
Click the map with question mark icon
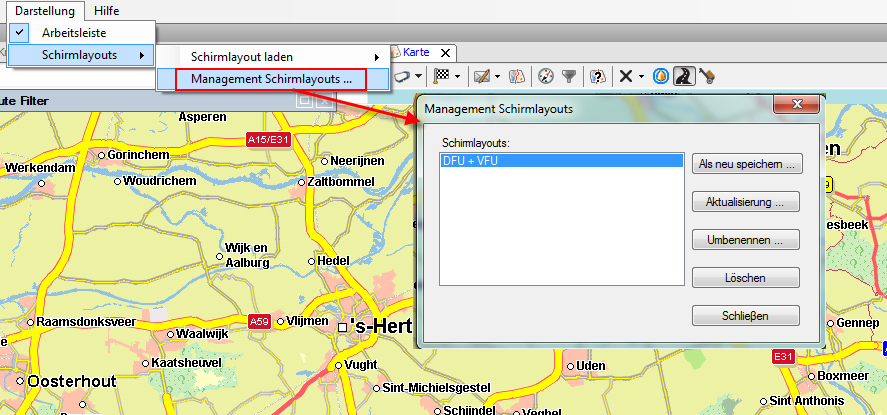coord(597,76)
